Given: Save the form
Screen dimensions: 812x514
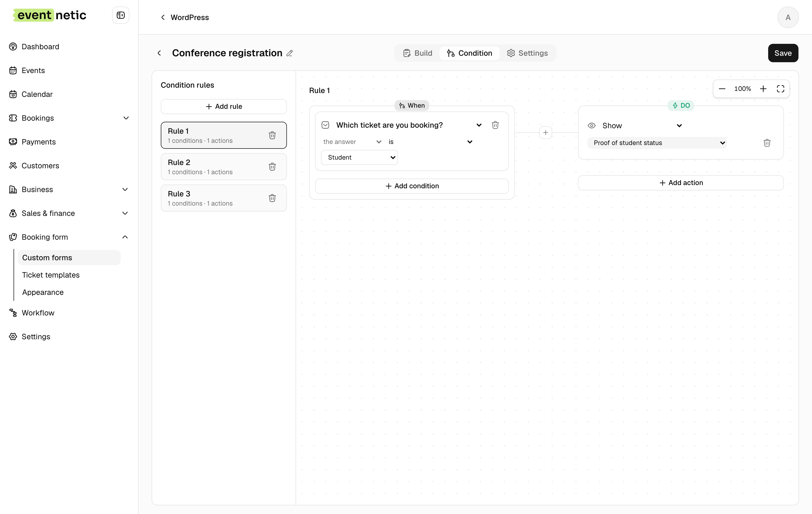Looking at the screenshot, I should [x=783, y=53].
